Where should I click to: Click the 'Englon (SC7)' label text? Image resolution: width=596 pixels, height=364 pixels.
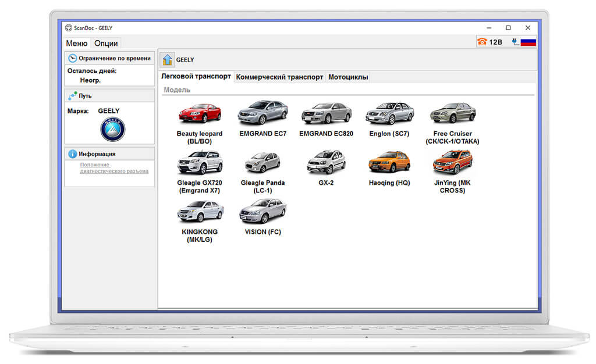point(389,134)
